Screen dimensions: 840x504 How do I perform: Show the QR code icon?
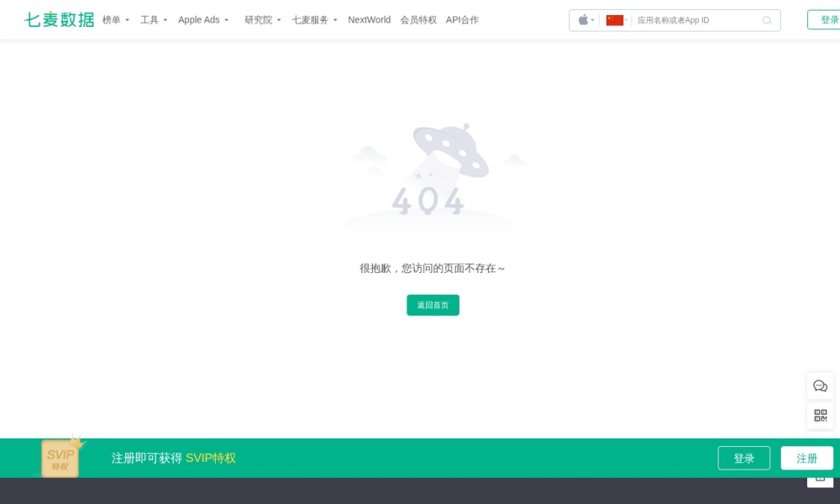820,415
